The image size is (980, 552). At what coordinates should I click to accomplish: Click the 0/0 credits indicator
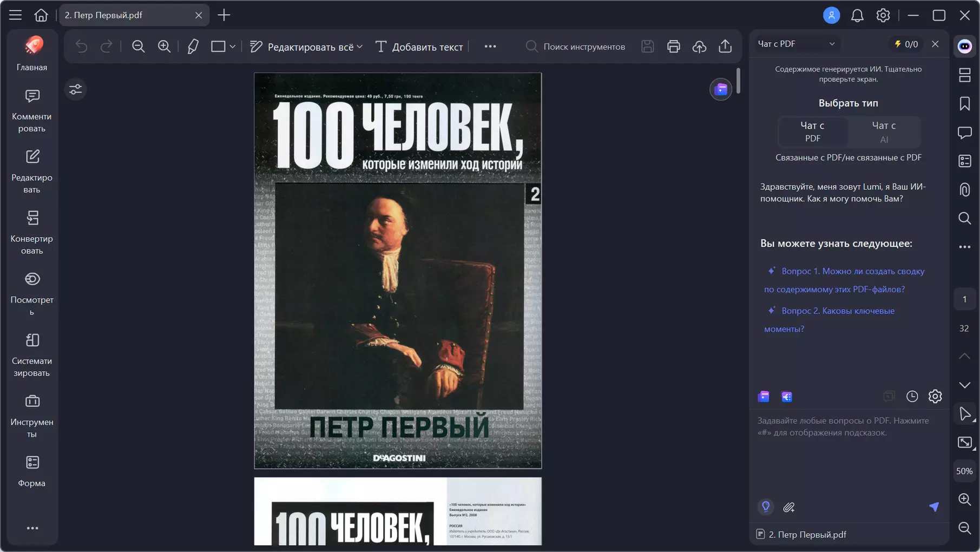[906, 44]
